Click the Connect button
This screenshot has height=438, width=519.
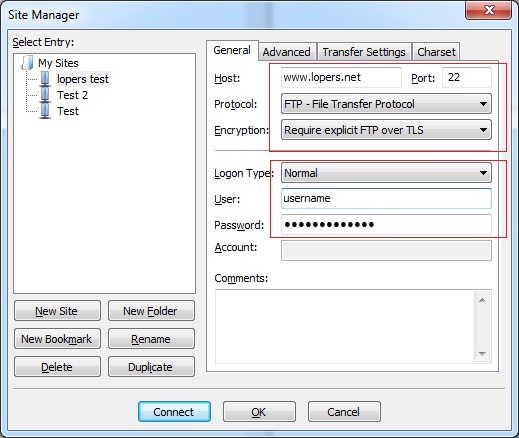[x=174, y=412]
